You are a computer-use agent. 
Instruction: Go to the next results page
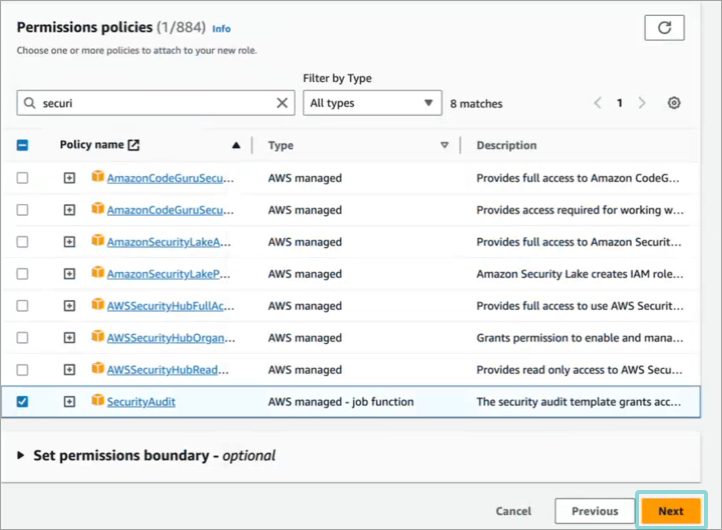coord(641,103)
